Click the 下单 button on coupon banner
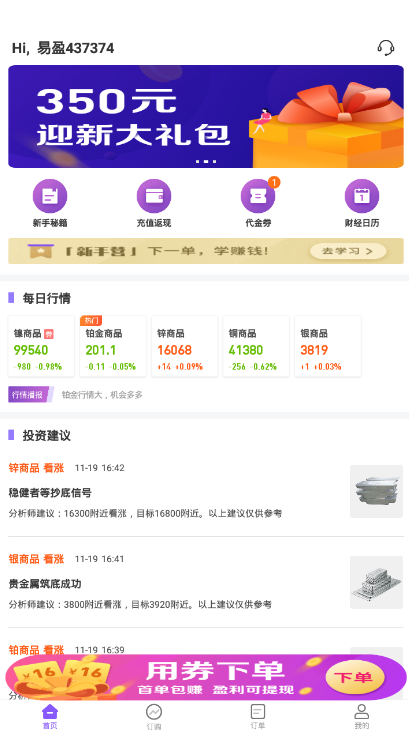This screenshot has width=409, height=732. (x=355, y=677)
